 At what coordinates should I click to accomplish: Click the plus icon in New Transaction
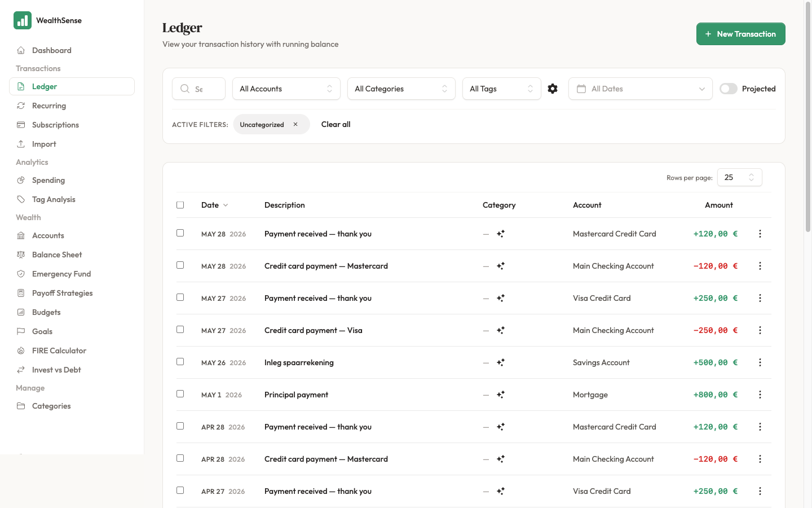point(708,34)
